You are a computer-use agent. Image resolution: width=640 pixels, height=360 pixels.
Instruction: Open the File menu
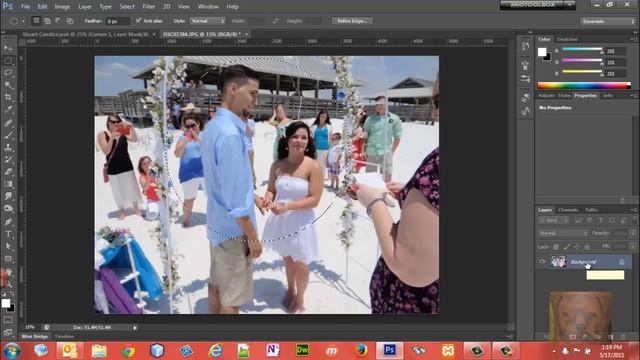(25, 7)
